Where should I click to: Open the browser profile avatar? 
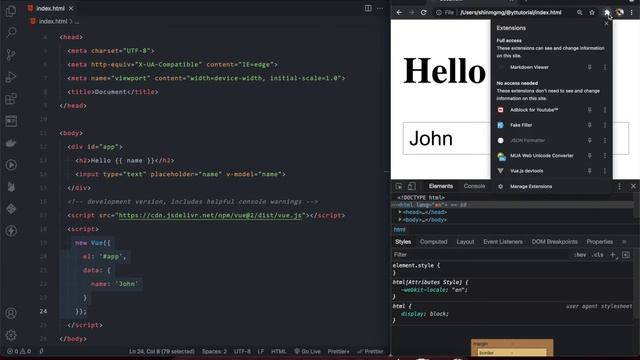(620, 12)
